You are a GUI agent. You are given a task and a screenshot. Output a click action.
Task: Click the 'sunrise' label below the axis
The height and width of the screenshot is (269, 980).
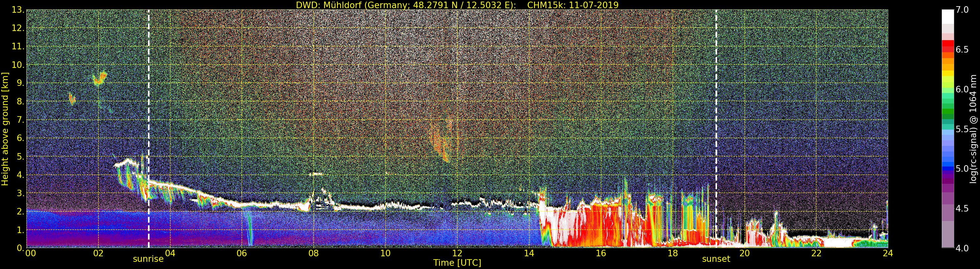(148, 259)
